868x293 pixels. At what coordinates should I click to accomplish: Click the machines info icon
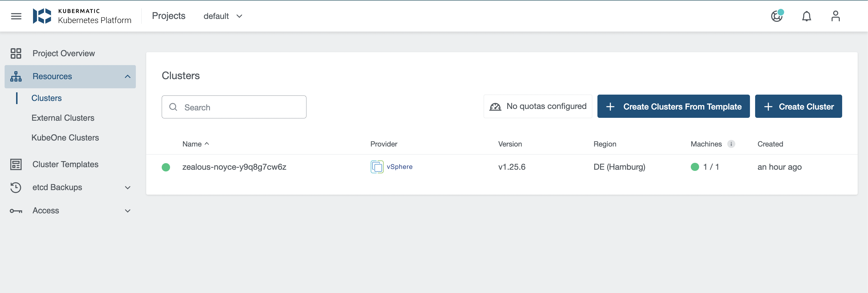(x=731, y=144)
